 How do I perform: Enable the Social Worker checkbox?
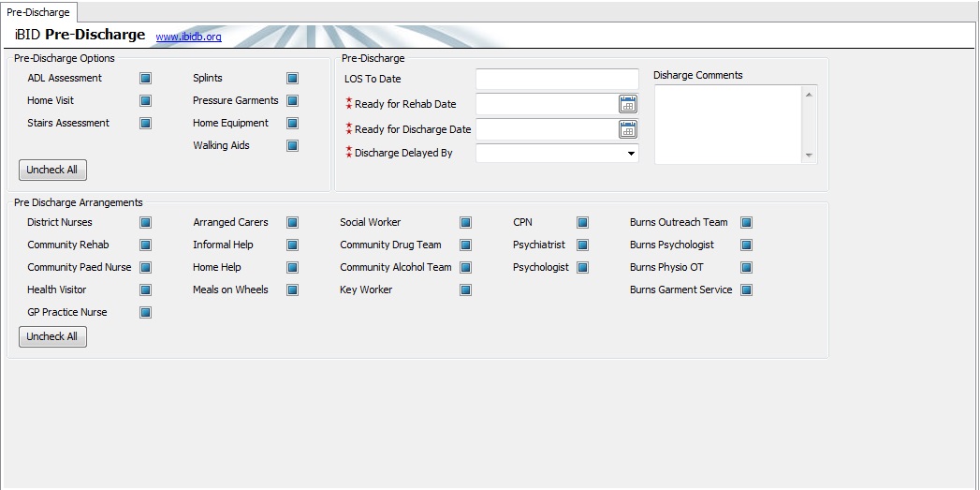pyautogui.click(x=465, y=222)
